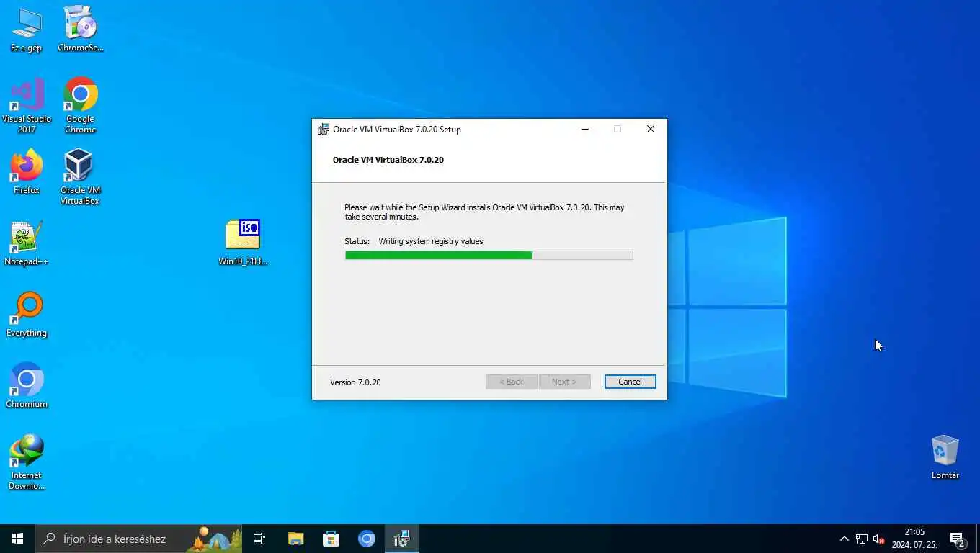Open Task View on the taskbar

tap(259, 539)
